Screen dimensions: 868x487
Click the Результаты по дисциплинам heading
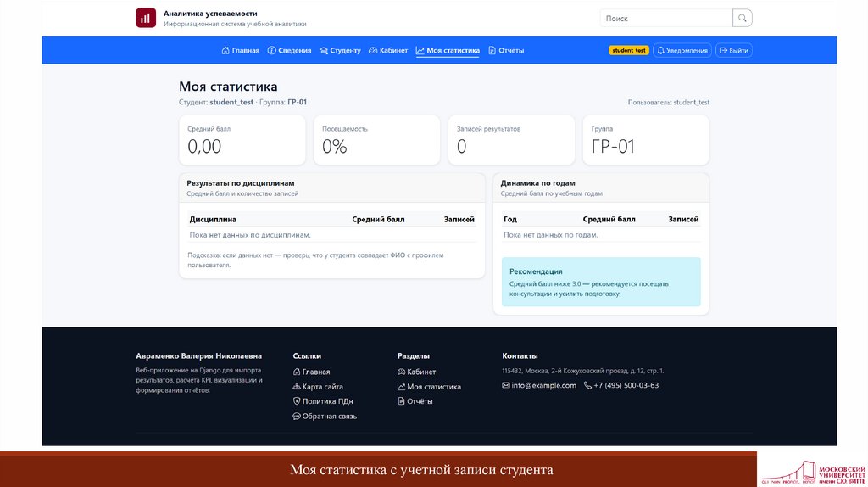(240, 182)
